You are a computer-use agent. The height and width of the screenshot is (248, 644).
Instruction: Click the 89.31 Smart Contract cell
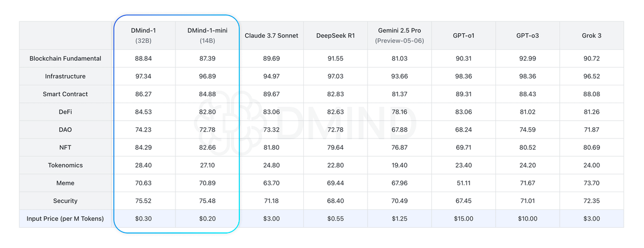[x=463, y=94]
